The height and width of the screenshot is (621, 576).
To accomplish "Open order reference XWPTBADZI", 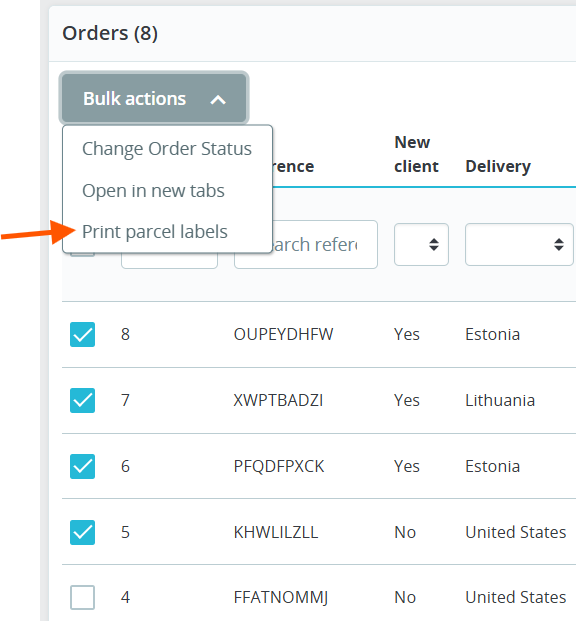I will (278, 400).
